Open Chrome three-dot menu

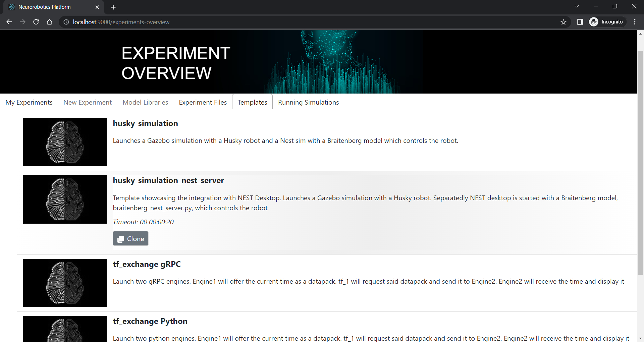(x=635, y=22)
